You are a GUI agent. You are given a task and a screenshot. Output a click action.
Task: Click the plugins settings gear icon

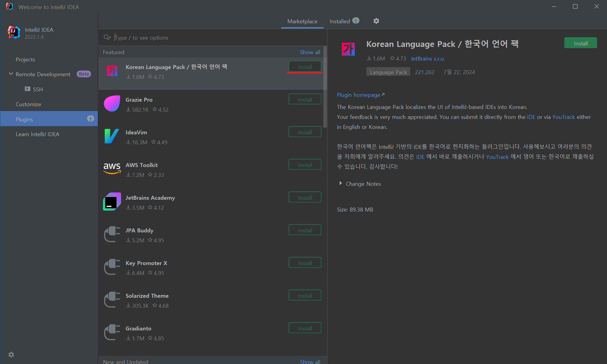[376, 21]
